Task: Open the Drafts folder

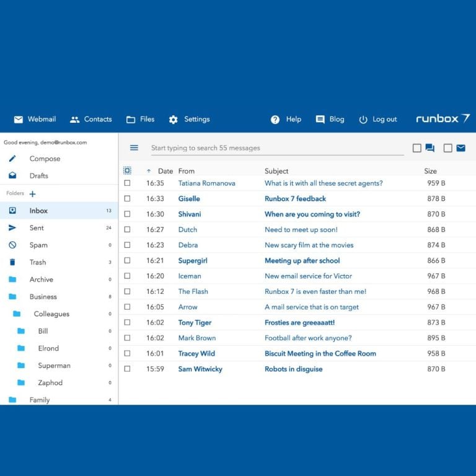Action: [x=39, y=176]
